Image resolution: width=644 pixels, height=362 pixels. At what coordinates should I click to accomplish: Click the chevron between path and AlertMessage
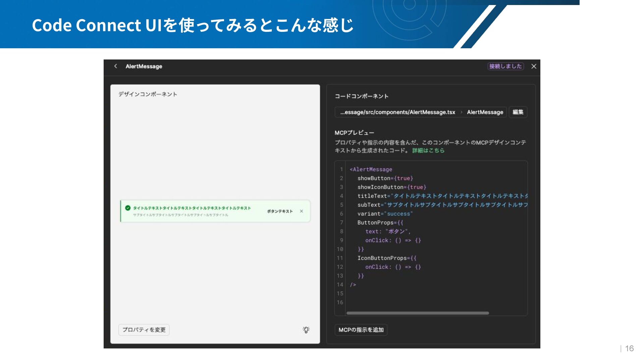coord(461,112)
